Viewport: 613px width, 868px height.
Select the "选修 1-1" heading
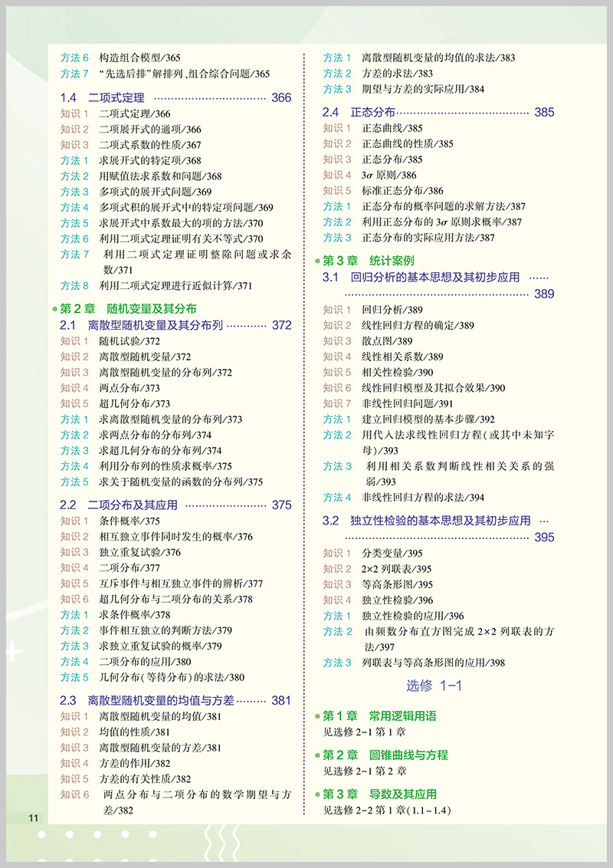click(x=434, y=686)
